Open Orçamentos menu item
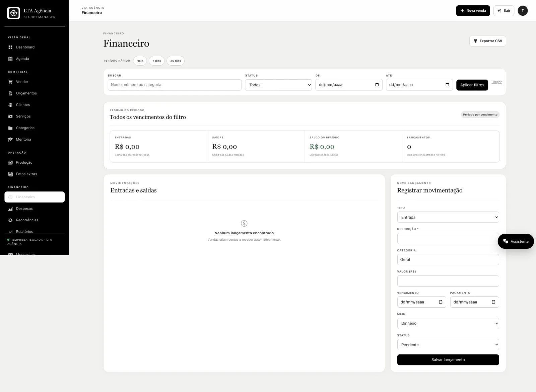The height and width of the screenshot is (392, 536). [35, 93]
